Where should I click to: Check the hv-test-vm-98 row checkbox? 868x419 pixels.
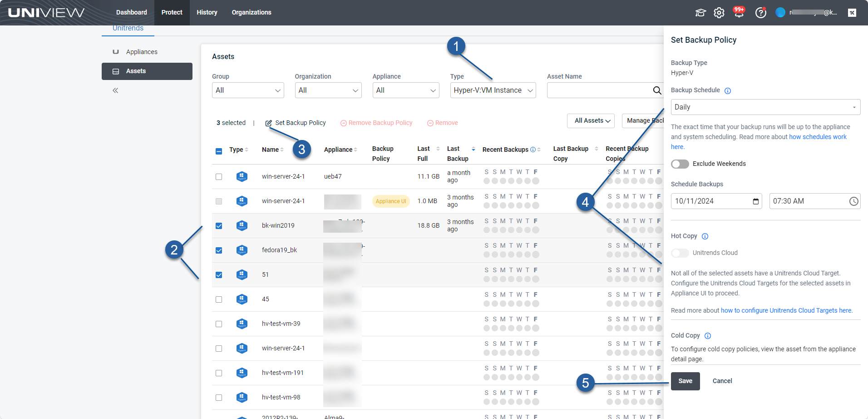click(x=219, y=398)
